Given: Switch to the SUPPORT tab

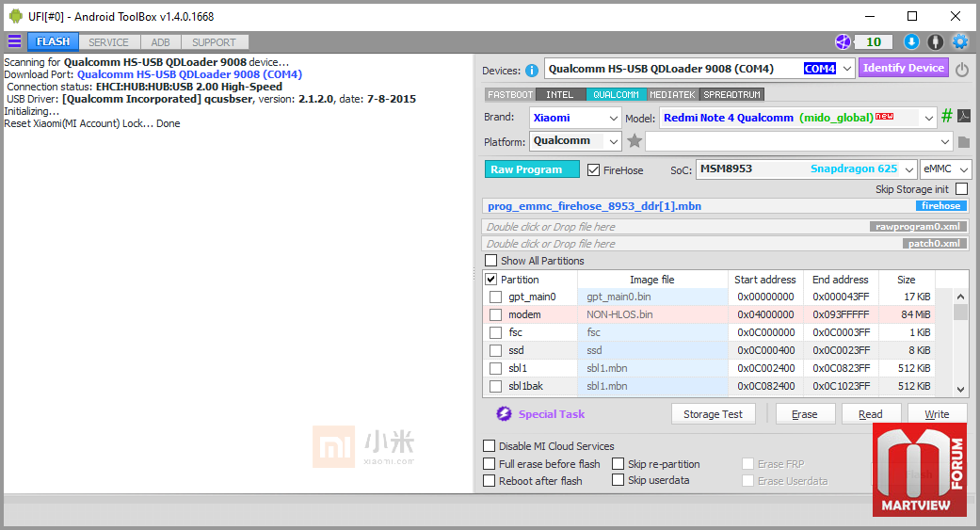Looking at the screenshot, I should (x=215, y=41).
